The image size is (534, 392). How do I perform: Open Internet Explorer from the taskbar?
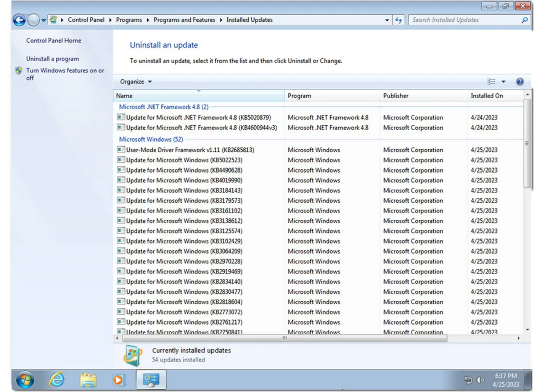click(x=57, y=380)
